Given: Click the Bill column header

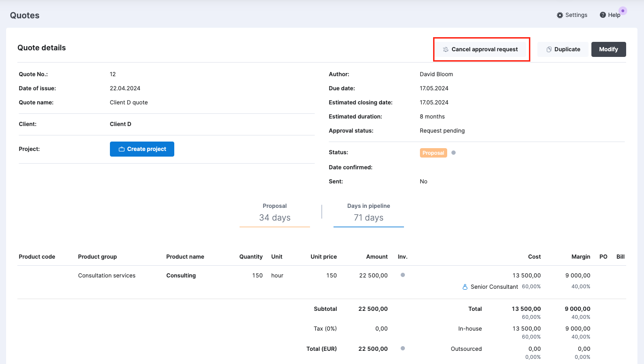Looking at the screenshot, I should 621,257.
